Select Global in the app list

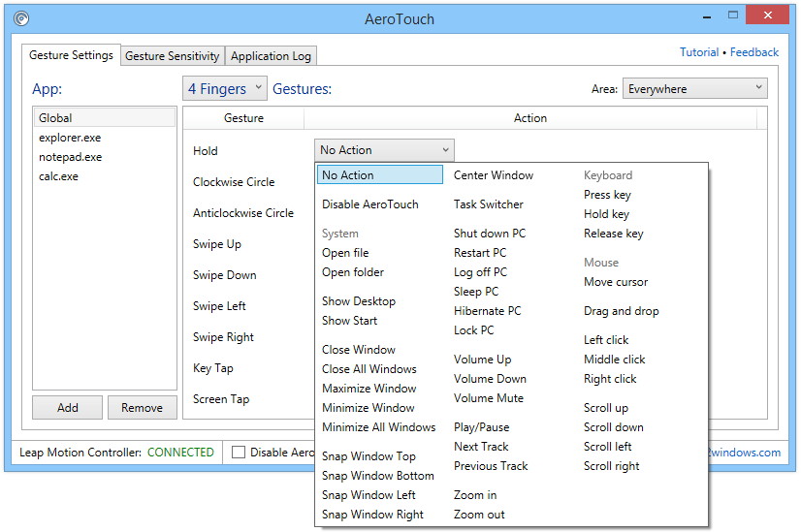[x=105, y=118]
